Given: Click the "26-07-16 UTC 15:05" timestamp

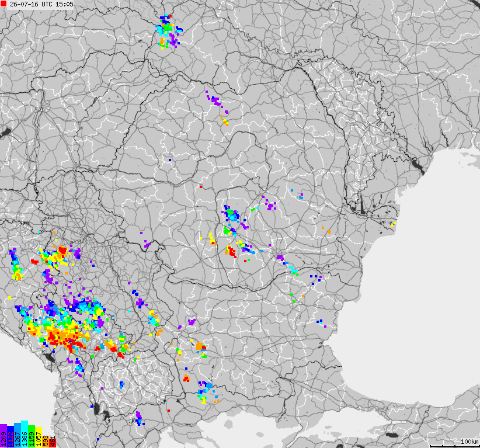Looking at the screenshot, I should coord(41,4).
